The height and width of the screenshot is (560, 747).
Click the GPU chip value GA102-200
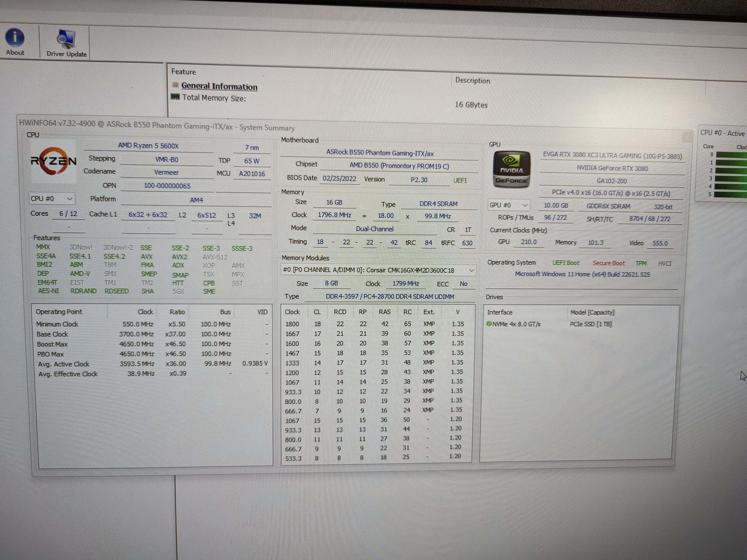[x=611, y=181]
